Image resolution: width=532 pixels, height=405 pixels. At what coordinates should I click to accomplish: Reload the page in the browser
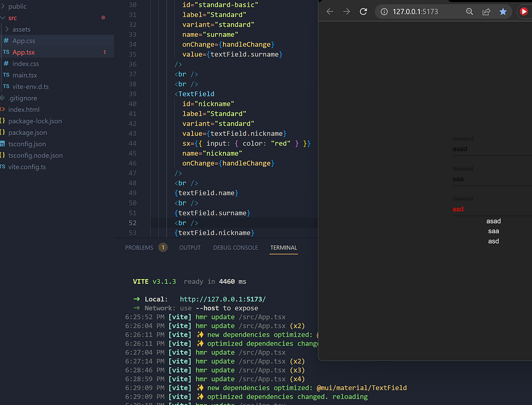pyautogui.click(x=363, y=12)
